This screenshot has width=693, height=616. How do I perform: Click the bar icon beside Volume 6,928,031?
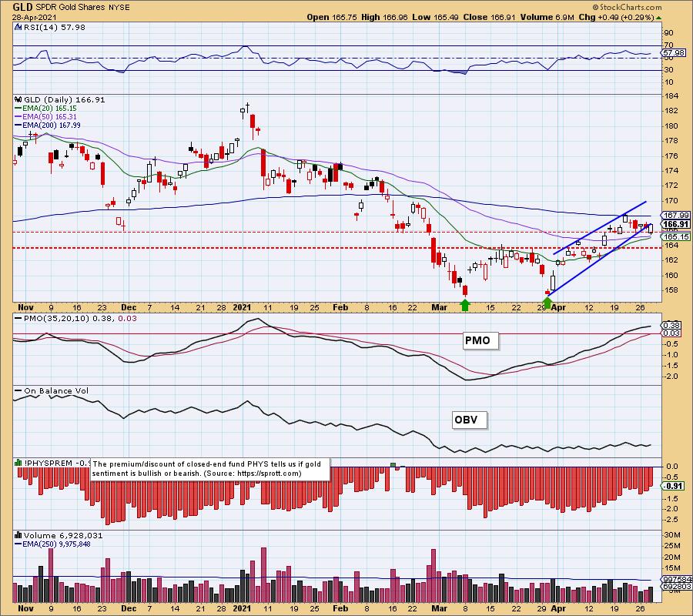tap(18, 535)
